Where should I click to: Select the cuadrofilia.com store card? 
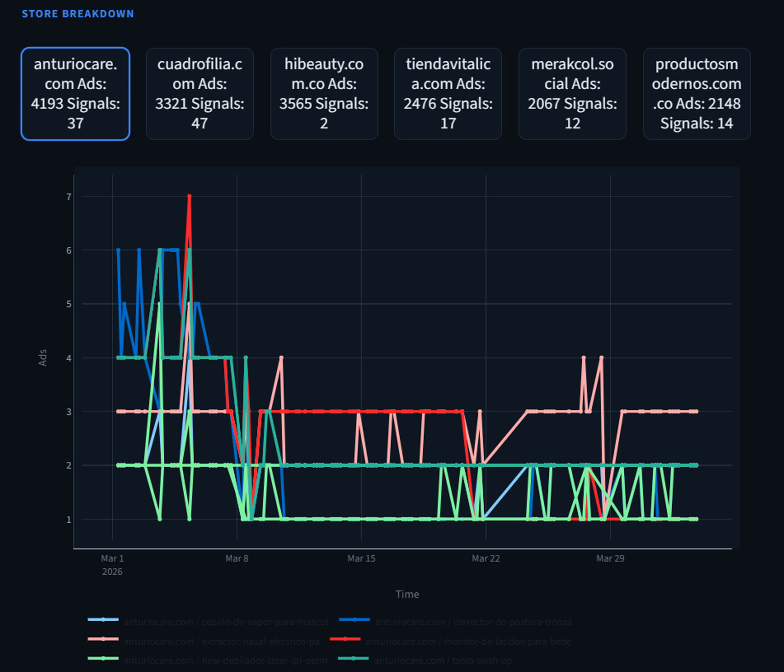coord(199,94)
